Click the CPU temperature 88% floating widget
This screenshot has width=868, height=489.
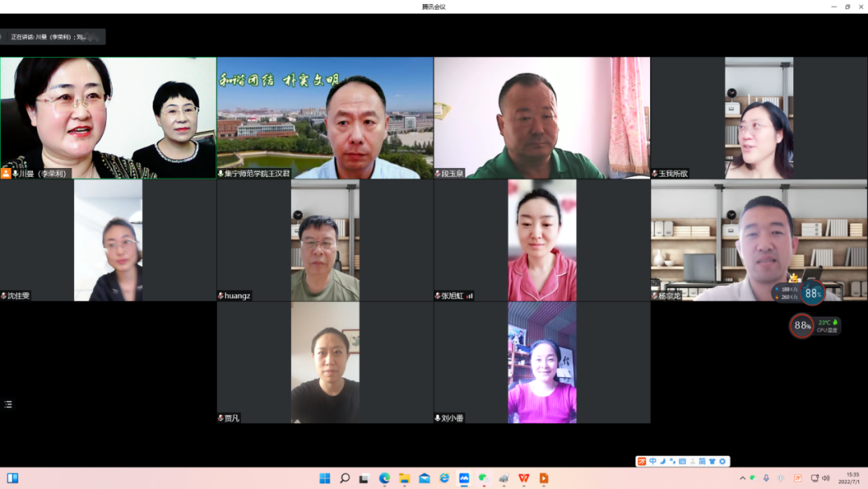click(802, 325)
